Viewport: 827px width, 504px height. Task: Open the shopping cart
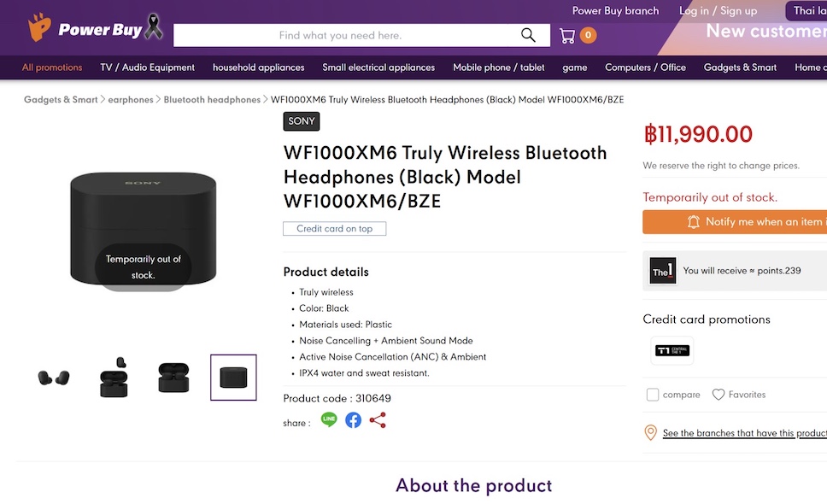click(x=567, y=36)
